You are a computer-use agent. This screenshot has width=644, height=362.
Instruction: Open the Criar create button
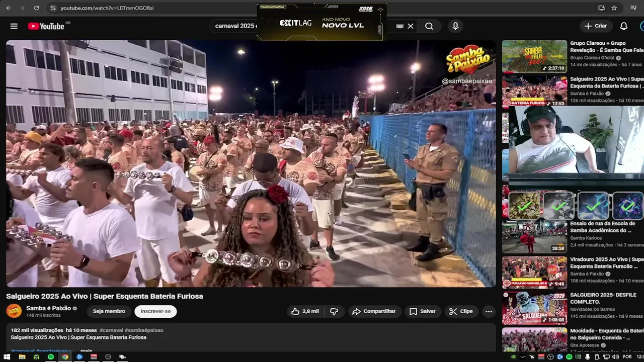(596, 26)
